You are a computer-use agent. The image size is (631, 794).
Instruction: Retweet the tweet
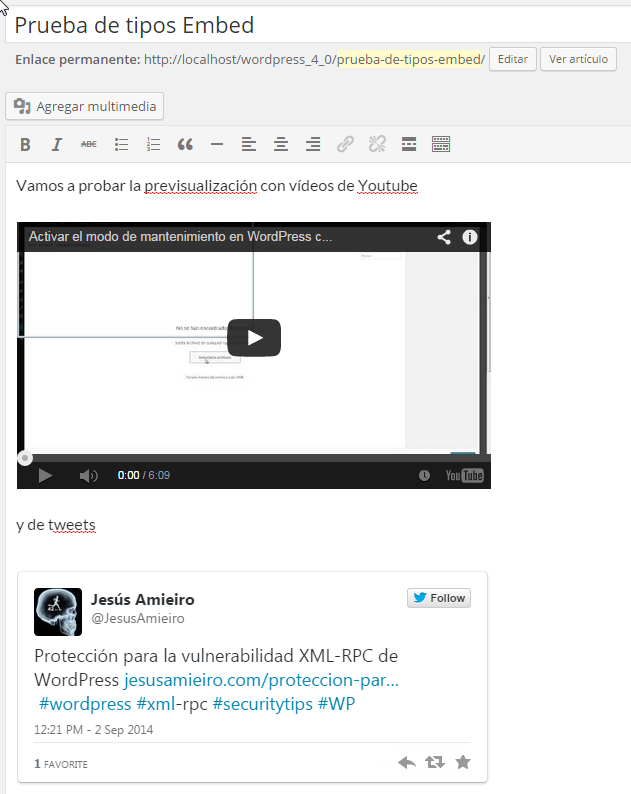[435, 762]
